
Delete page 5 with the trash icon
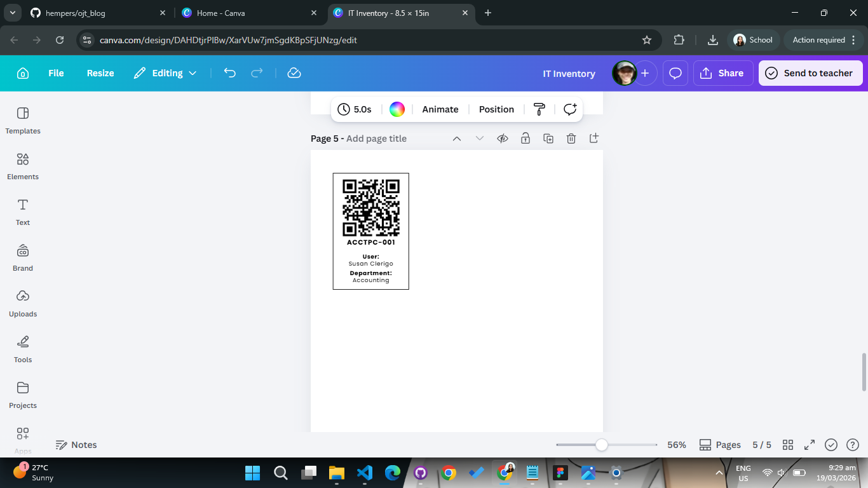pos(571,139)
